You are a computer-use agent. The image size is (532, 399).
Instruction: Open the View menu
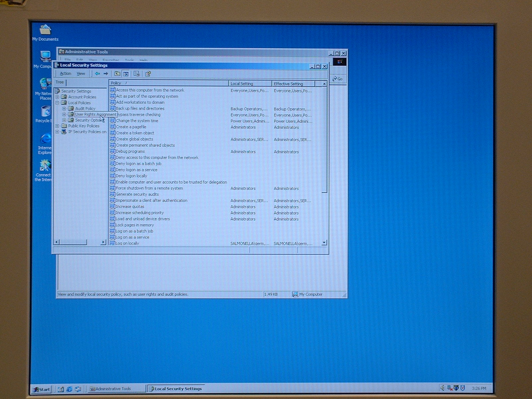tap(81, 74)
